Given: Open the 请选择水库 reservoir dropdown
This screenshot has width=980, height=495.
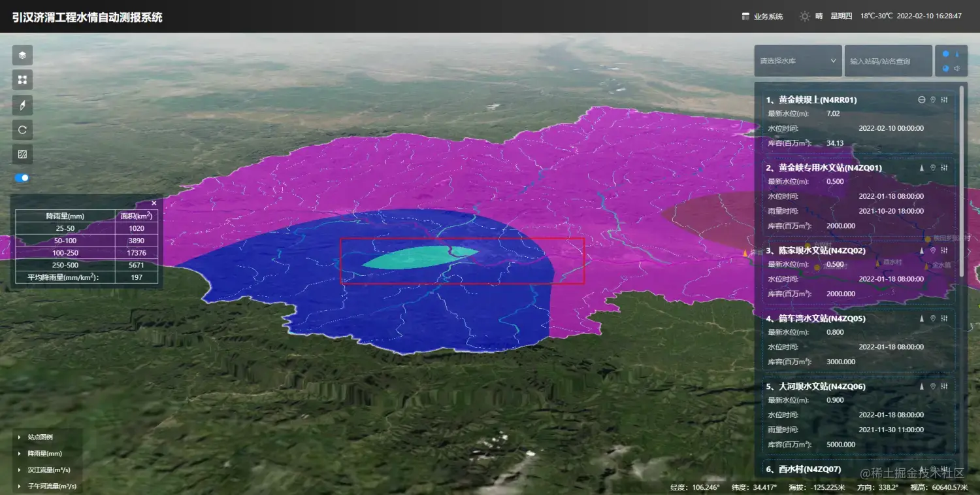Looking at the screenshot, I should tap(798, 61).
